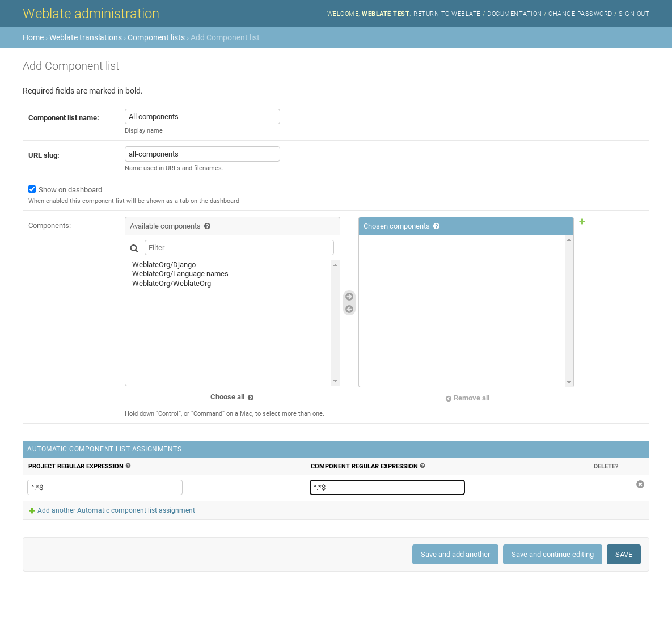Click Available components scrollbar down arrow
Screen dimensions: 672x617
(336, 381)
